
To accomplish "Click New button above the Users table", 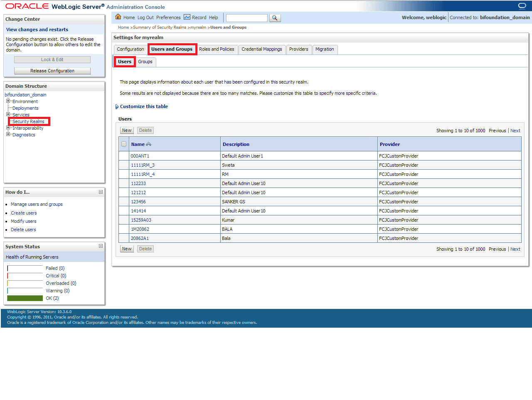I will tap(127, 130).
